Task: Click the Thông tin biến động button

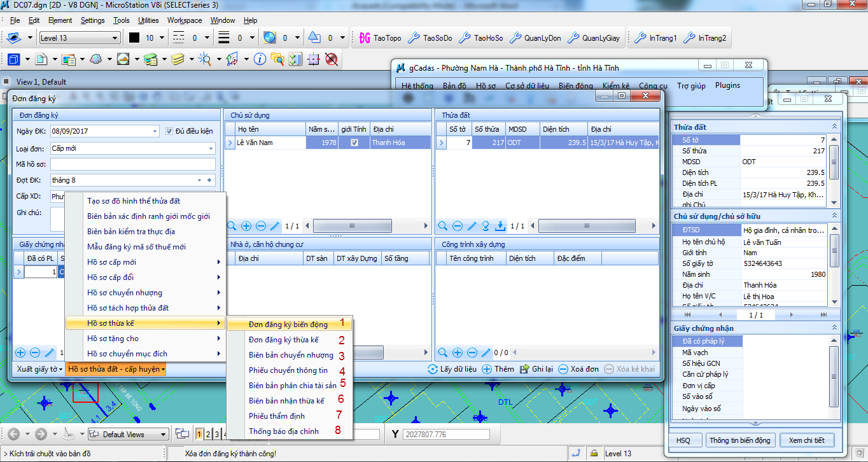Action: click(739, 440)
